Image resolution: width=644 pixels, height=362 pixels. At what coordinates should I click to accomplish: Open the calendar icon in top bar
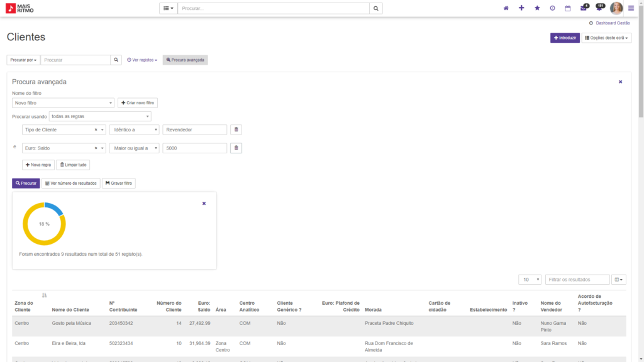click(x=568, y=8)
